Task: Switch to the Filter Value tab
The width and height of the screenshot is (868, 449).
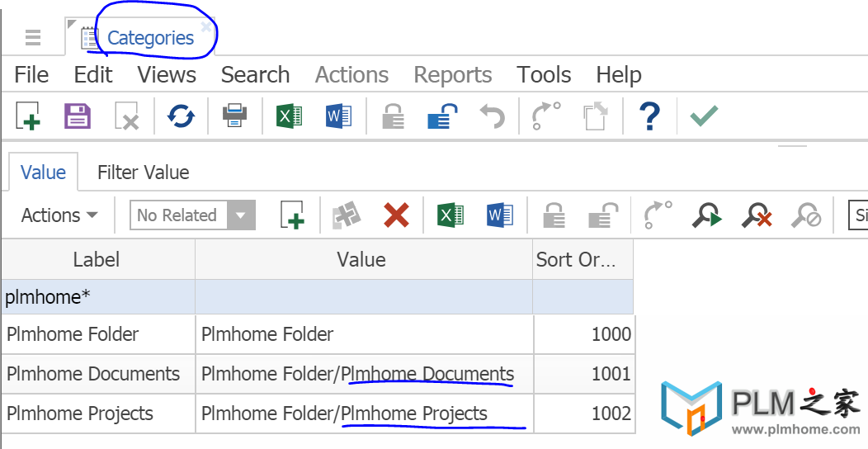Action: [x=144, y=173]
